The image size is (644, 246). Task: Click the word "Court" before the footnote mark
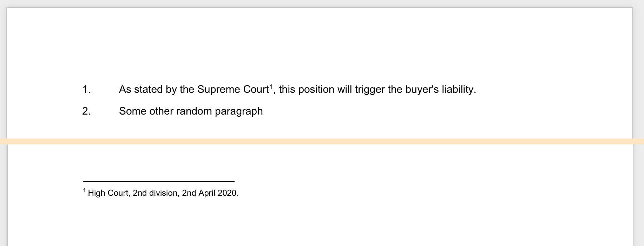pos(256,90)
